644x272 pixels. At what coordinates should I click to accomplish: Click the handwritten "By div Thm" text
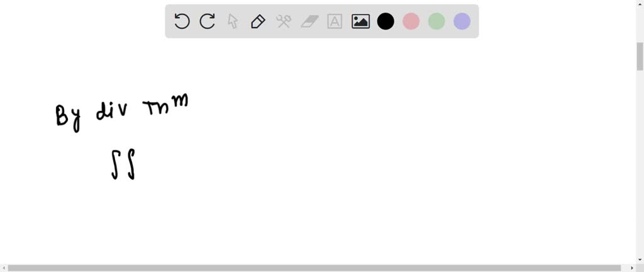[x=122, y=112]
